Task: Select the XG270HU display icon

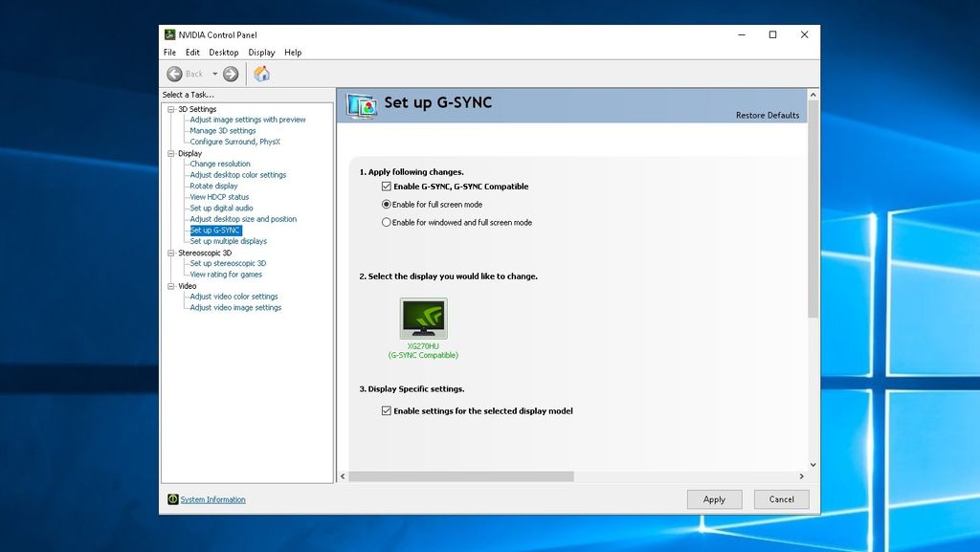Action: 422,319
